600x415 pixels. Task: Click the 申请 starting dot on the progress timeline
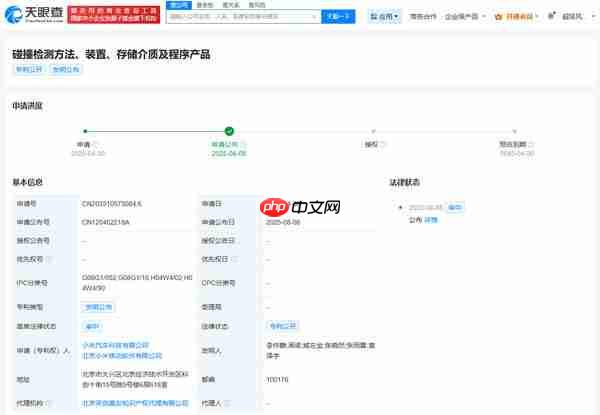pos(85,131)
